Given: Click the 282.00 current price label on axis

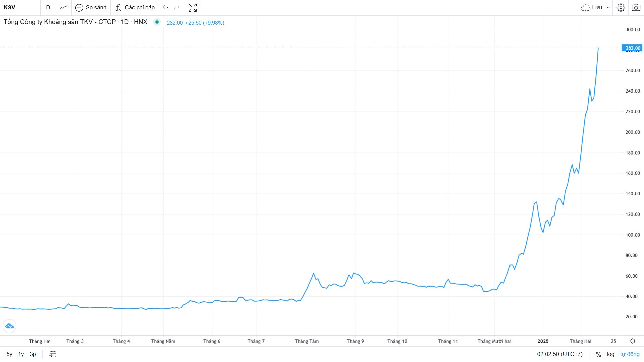Looking at the screenshot, I should (x=632, y=48).
